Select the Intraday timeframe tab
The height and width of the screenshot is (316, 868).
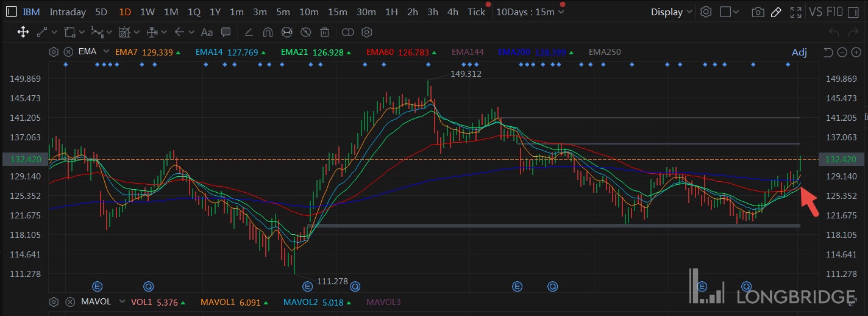pos(67,12)
